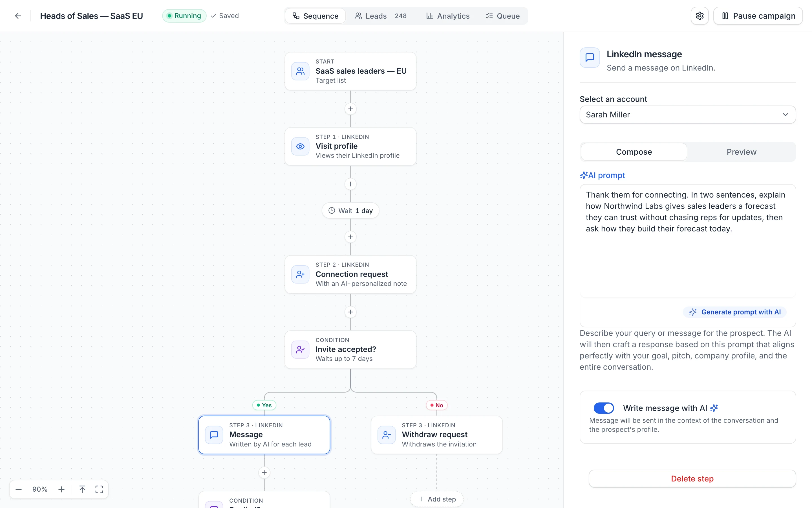Click the SaaS sales leaders target list icon
The height and width of the screenshot is (508, 812).
click(300, 71)
